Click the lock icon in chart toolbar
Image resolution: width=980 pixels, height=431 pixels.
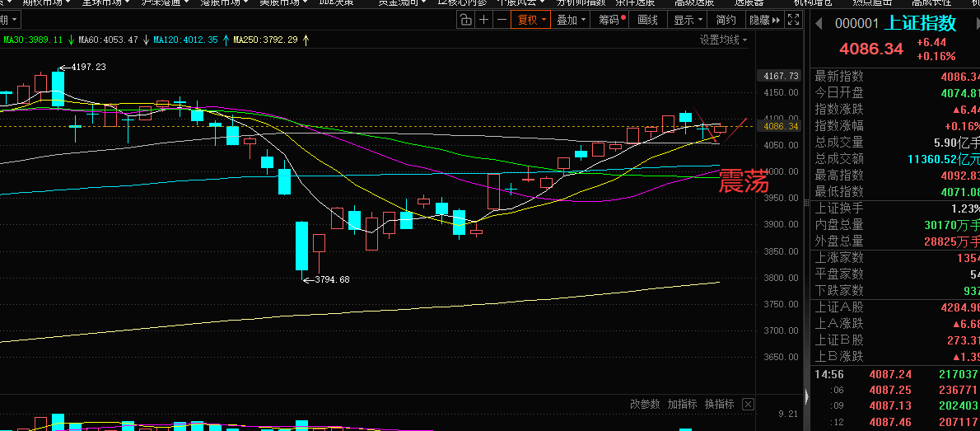[x=465, y=20]
